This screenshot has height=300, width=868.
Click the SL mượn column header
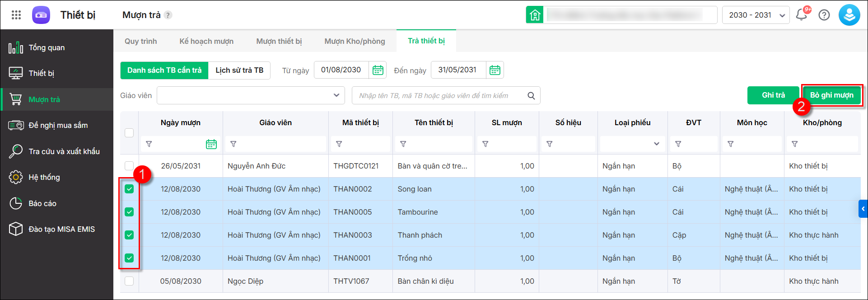[x=507, y=122]
